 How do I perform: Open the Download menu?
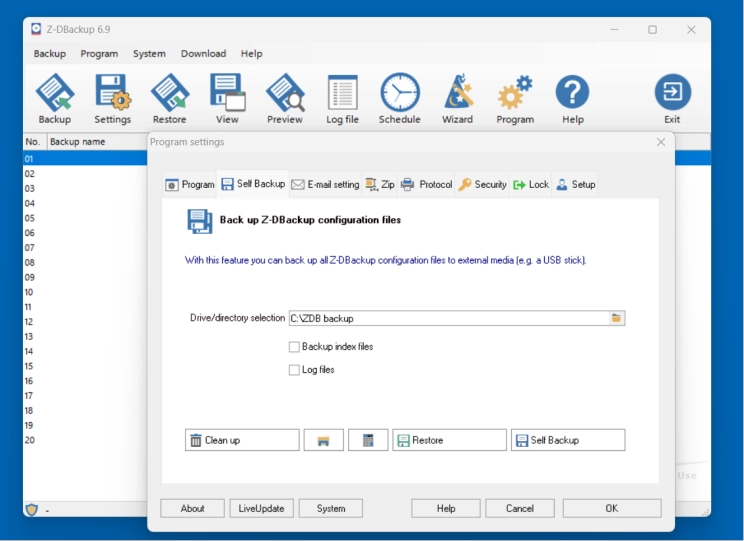pyautogui.click(x=203, y=54)
